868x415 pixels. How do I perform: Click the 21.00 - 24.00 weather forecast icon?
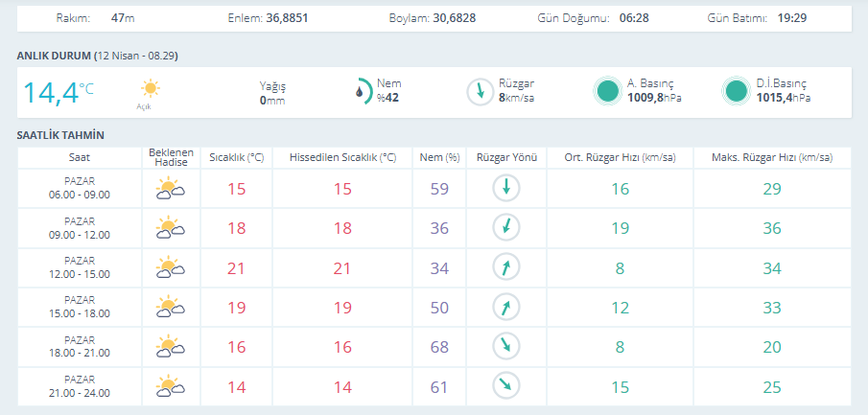[x=170, y=386]
